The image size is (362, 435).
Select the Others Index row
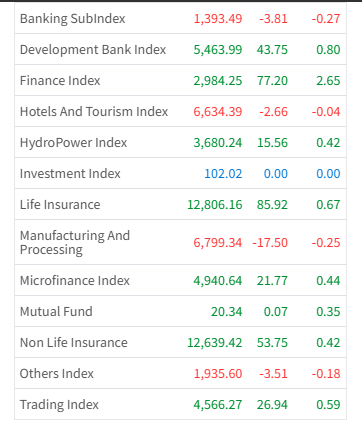click(x=180, y=373)
